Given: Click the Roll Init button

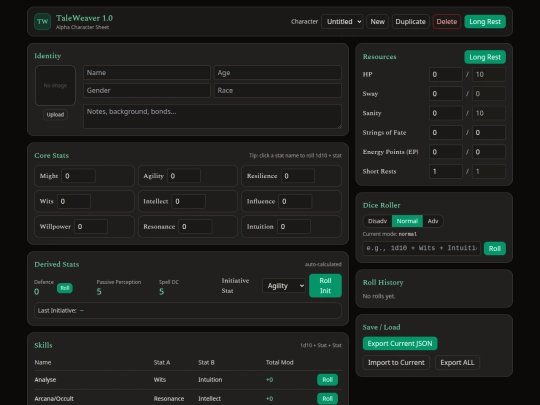Looking at the screenshot, I should [x=325, y=285].
